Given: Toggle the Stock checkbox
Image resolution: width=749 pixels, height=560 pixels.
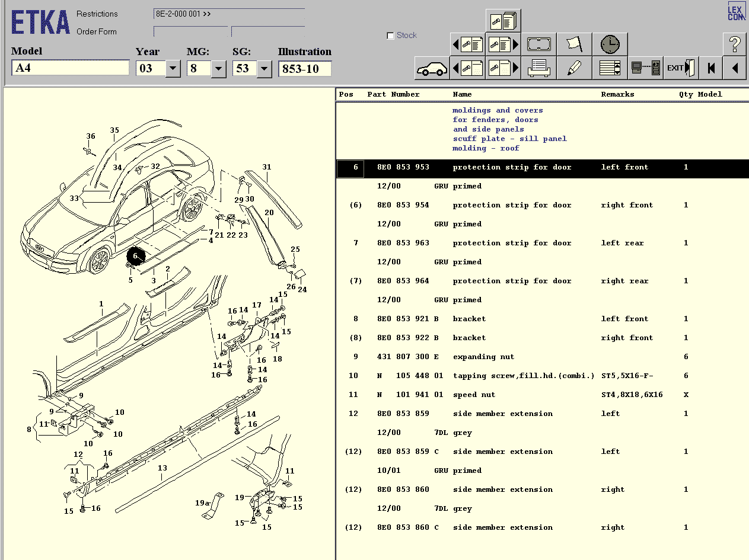Looking at the screenshot, I should click(x=390, y=36).
